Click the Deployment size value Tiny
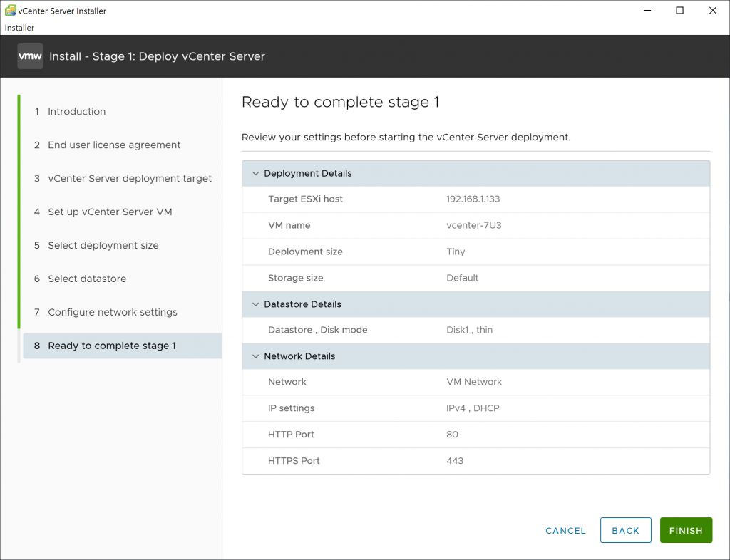Viewport: 730px width, 560px height. [456, 252]
